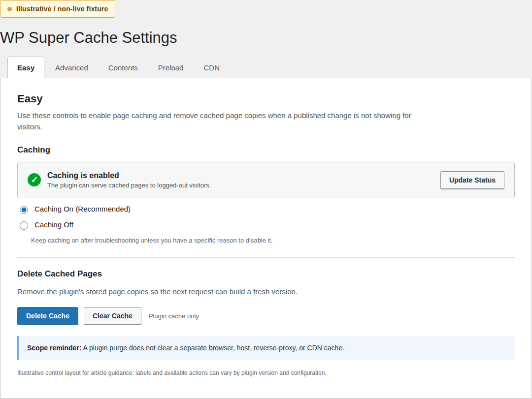Click the 'Plugin cache only' note
This screenshot has width=532, height=399.
[174, 316]
